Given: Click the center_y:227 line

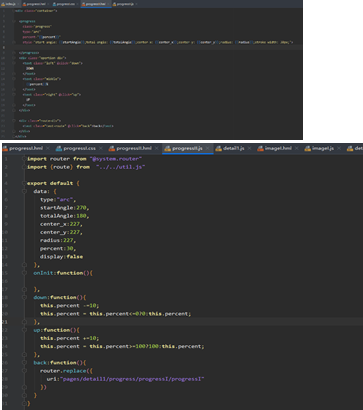Looking at the screenshot, I should click(x=61, y=232).
